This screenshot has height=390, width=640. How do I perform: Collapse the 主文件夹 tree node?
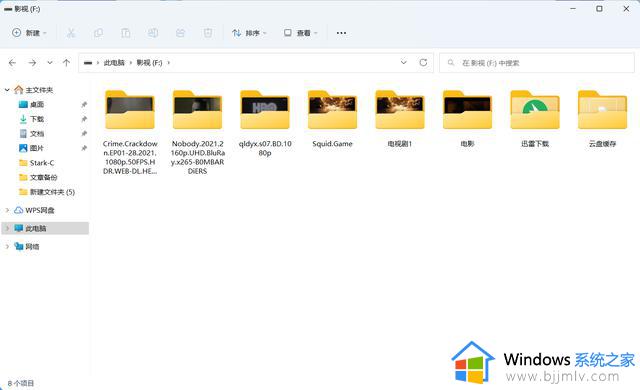(7, 90)
